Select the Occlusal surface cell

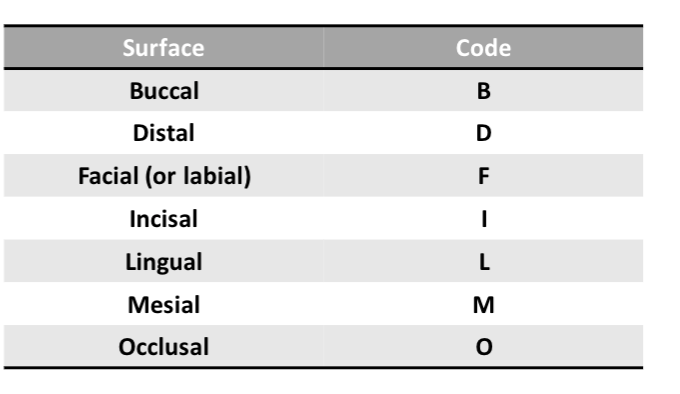coord(163,346)
